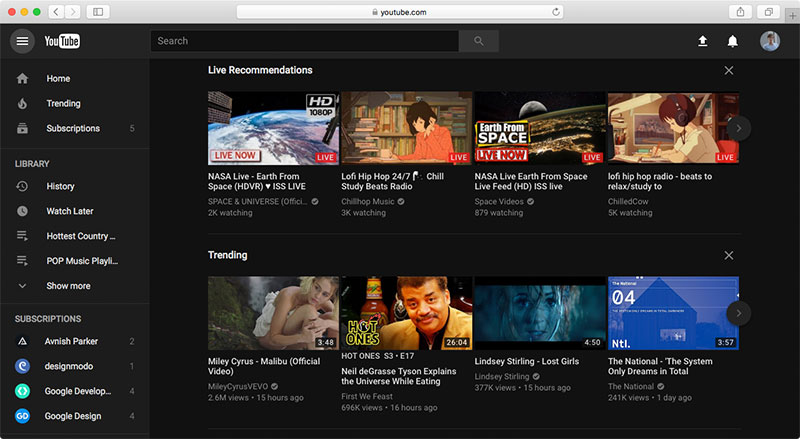The height and width of the screenshot is (439, 800).
Task: Open Avnish Parker subscription
Action: click(74, 341)
